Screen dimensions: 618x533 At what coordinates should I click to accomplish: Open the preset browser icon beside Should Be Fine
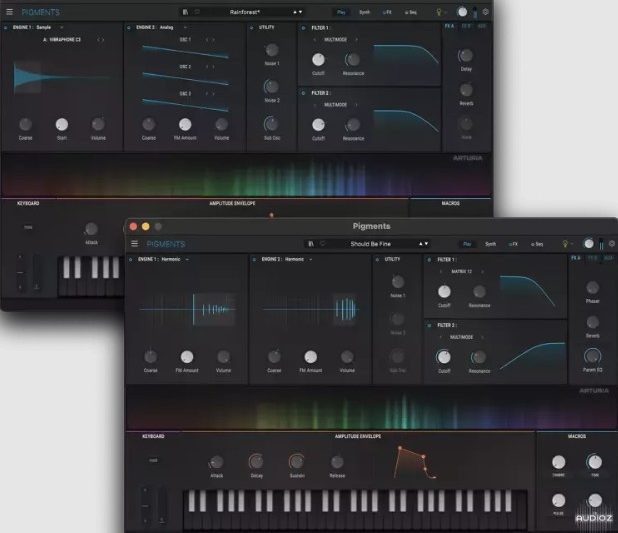[x=311, y=244]
